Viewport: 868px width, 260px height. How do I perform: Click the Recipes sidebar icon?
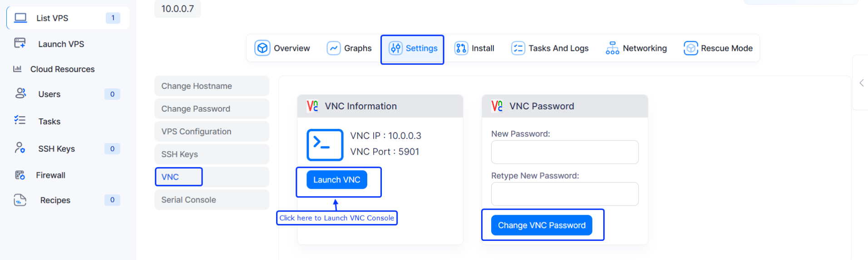click(20, 200)
